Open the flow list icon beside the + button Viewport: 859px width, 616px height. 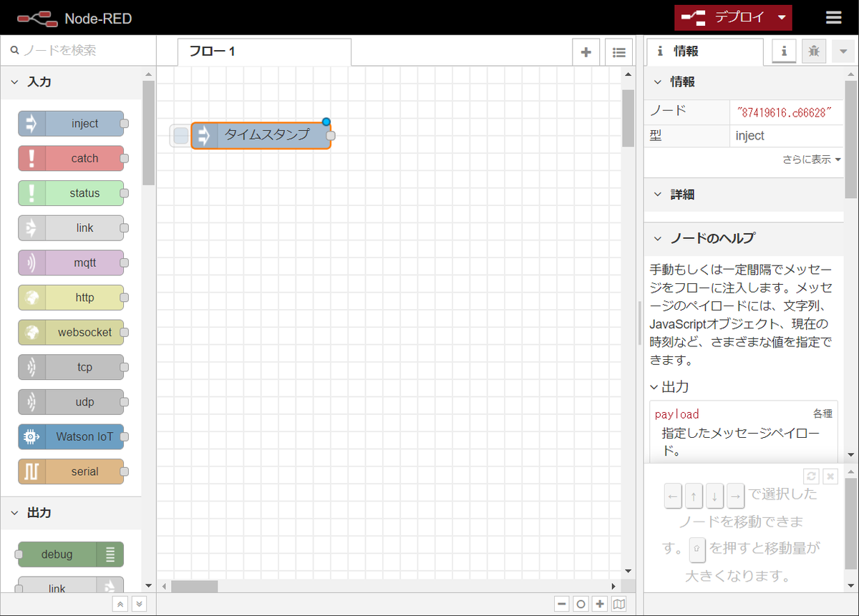click(618, 52)
